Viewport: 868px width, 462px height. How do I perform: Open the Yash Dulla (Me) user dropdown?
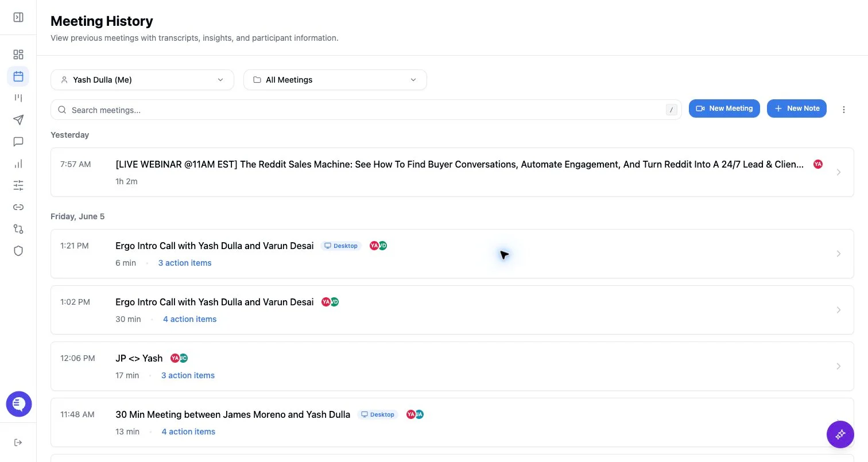(x=142, y=80)
